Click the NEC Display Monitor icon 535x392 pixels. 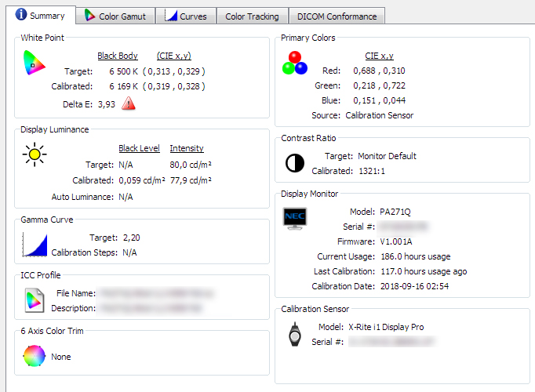pyautogui.click(x=295, y=218)
